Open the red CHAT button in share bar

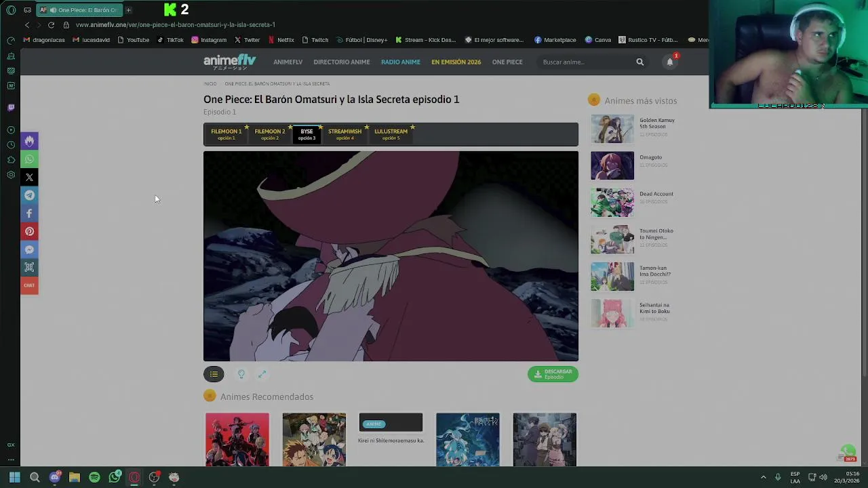pos(29,285)
